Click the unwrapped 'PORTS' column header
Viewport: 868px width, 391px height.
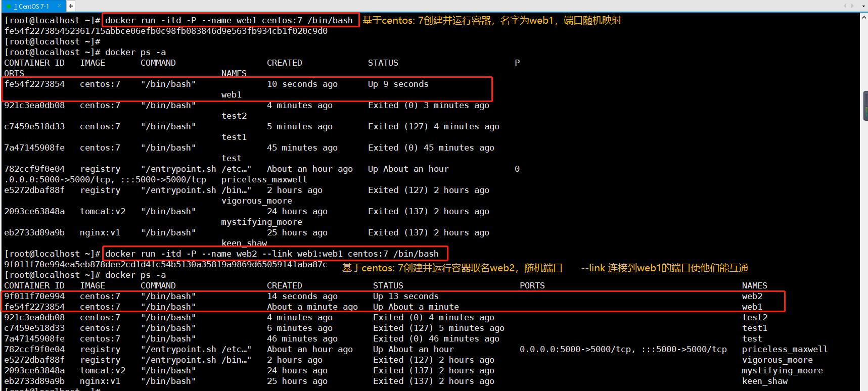pos(532,286)
